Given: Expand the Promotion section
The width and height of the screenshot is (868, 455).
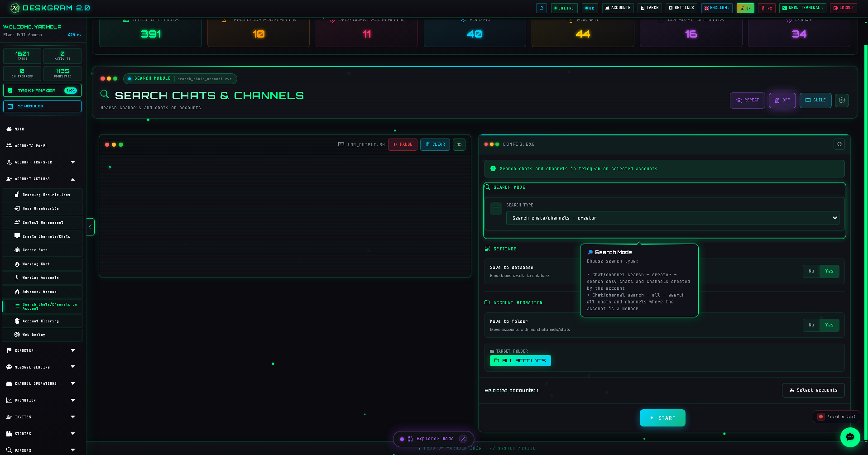Looking at the screenshot, I should (x=43, y=400).
